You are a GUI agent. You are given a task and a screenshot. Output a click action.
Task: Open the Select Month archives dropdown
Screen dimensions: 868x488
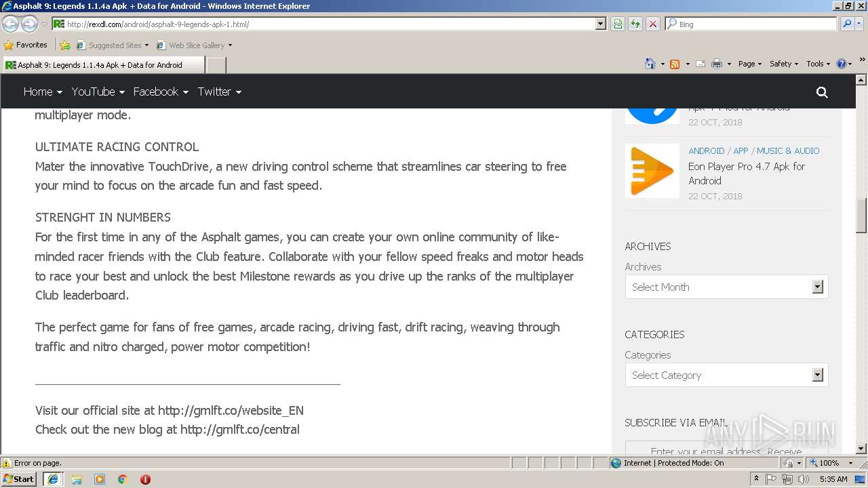726,287
